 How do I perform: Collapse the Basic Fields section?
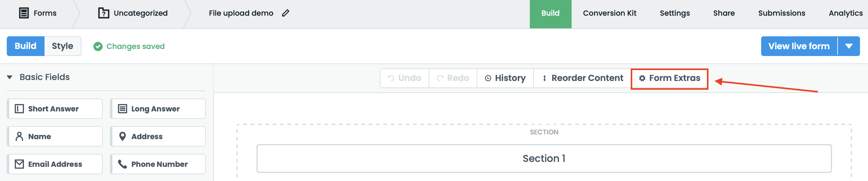pyautogui.click(x=10, y=77)
